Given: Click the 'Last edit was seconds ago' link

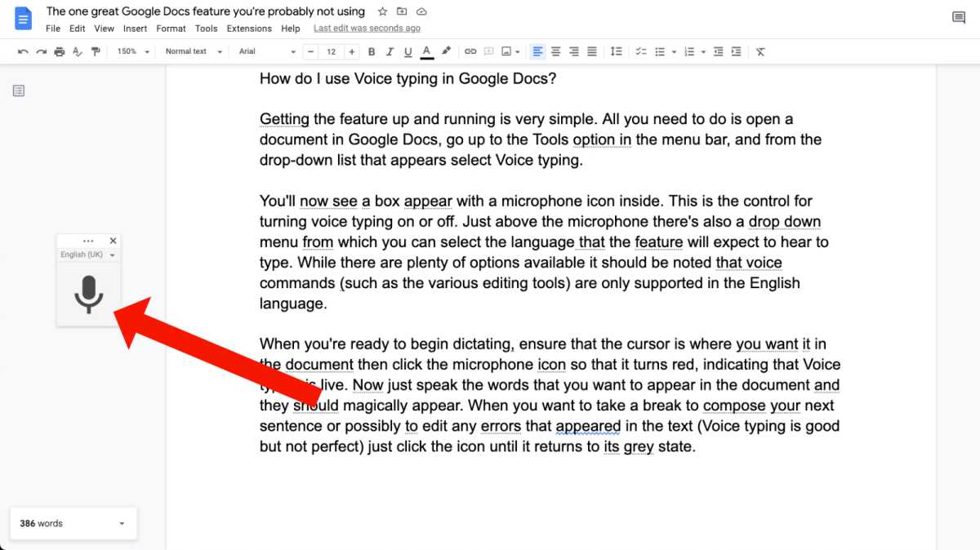Looking at the screenshot, I should [x=367, y=29].
